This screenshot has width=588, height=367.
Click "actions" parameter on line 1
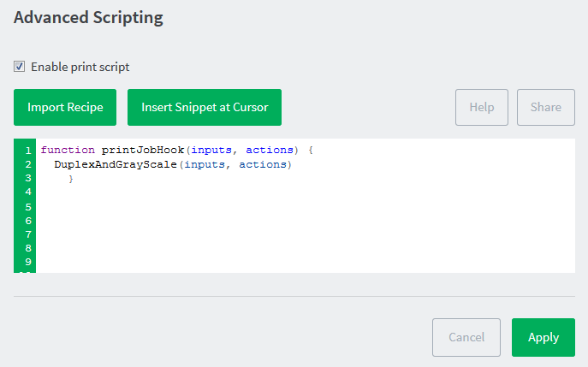[270, 150]
